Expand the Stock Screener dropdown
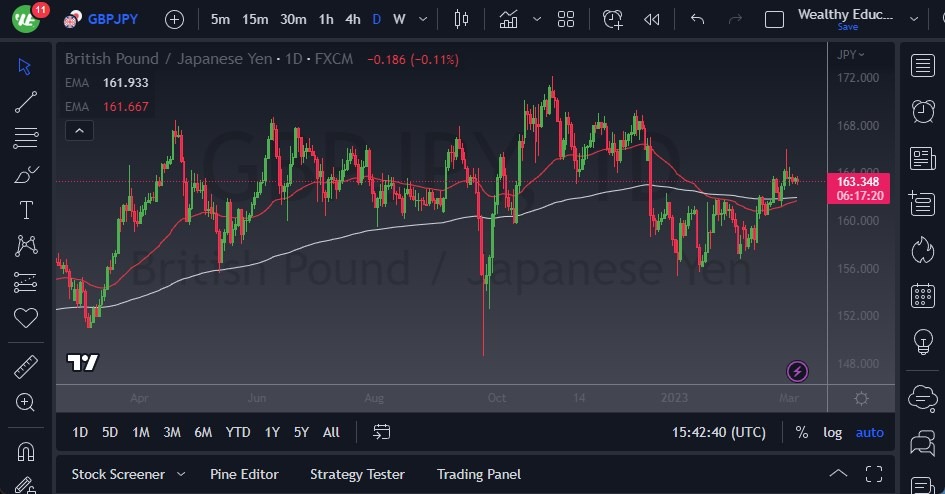The width and height of the screenshot is (945, 494). [181, 474]
